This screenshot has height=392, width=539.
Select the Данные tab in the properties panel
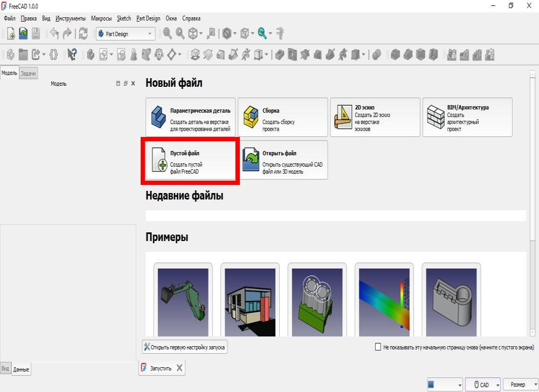[21, 370]
